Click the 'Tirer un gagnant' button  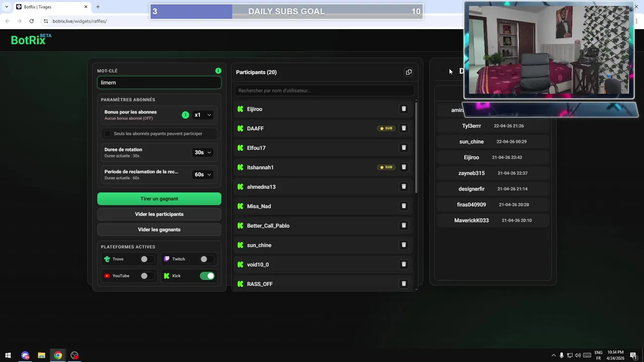159,199
